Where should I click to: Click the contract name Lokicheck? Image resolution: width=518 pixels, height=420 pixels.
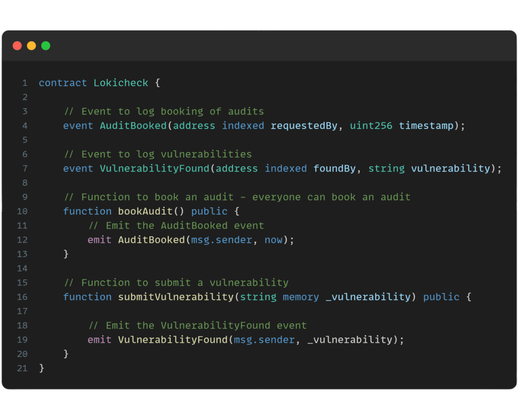121,83
